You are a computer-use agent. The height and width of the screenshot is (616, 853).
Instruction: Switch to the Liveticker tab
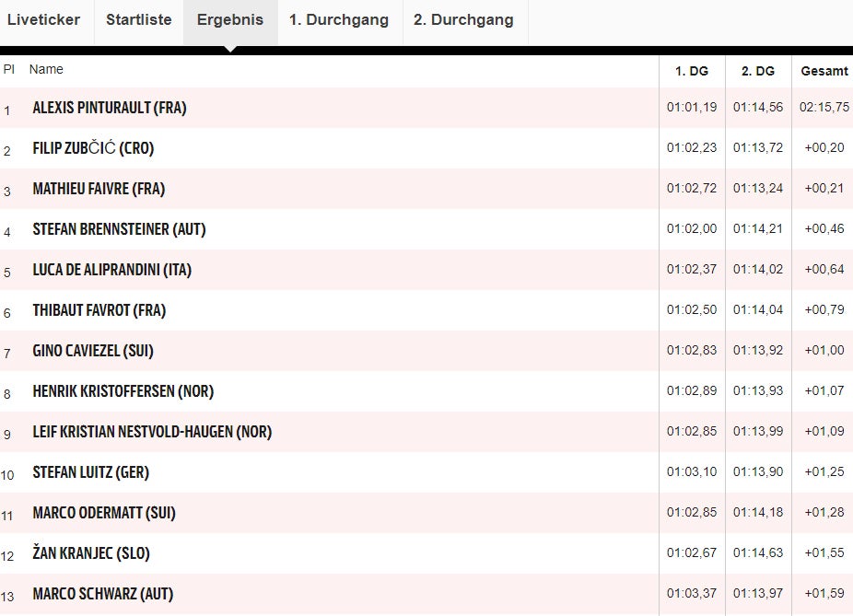pos(43,20)
